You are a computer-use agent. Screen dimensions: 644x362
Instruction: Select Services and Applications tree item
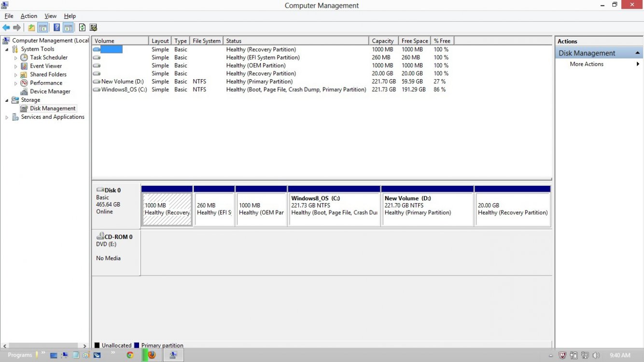click(x=53, y=117)
